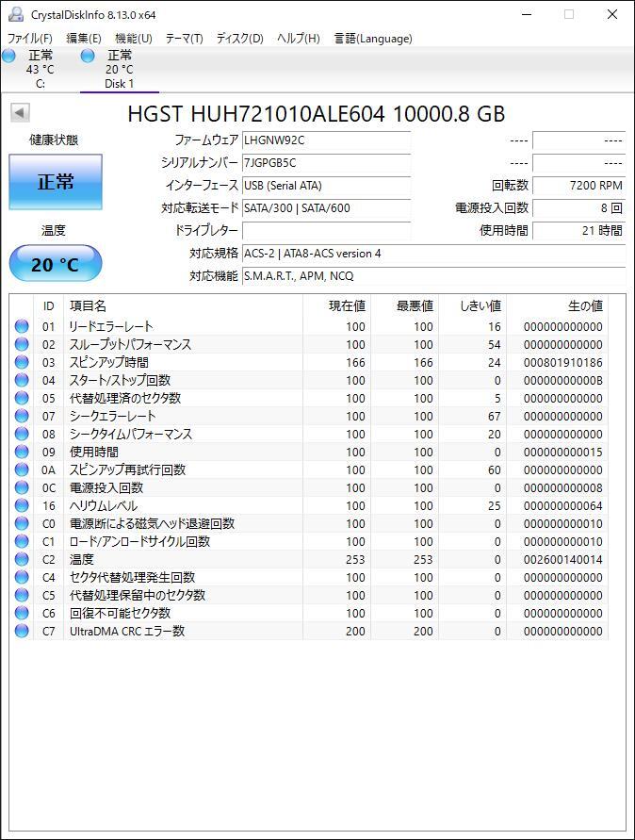Click the power-on hours field 21 時間
Viewport: 635px width, 840px height.
pos(578,230)
